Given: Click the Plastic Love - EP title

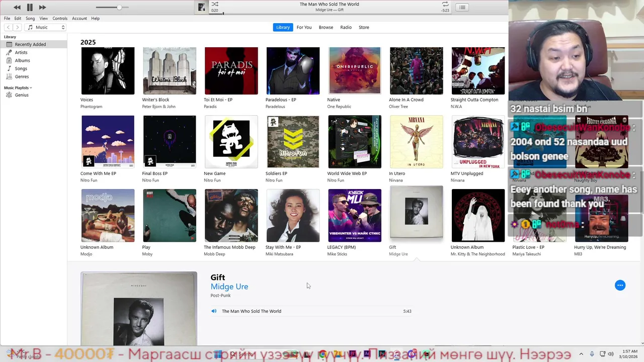Looking at the screenshot, I should [x=528, y=247].
